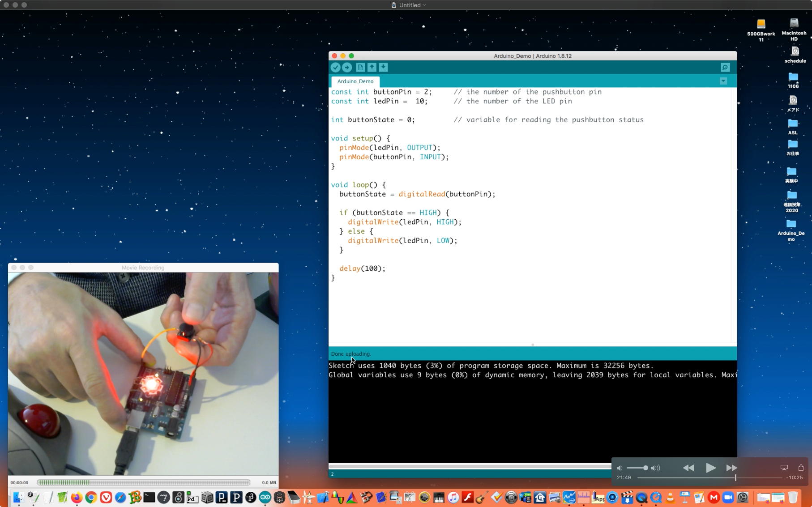
Task: Mute using the low-volume speaker icon
Action: point(620,468)
